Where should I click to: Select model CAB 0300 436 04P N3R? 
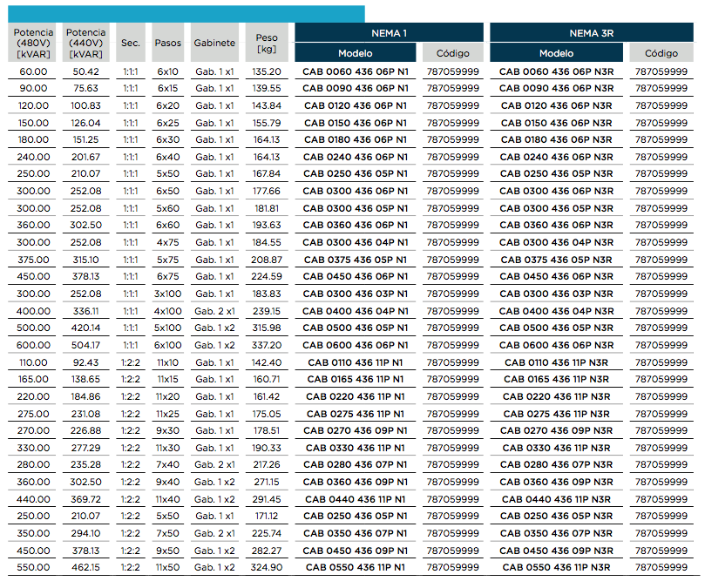(x=556, y=242)
